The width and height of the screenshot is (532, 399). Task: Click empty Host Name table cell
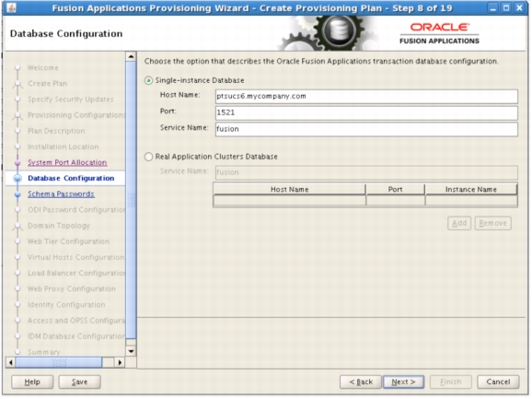(x=289, y=201)
